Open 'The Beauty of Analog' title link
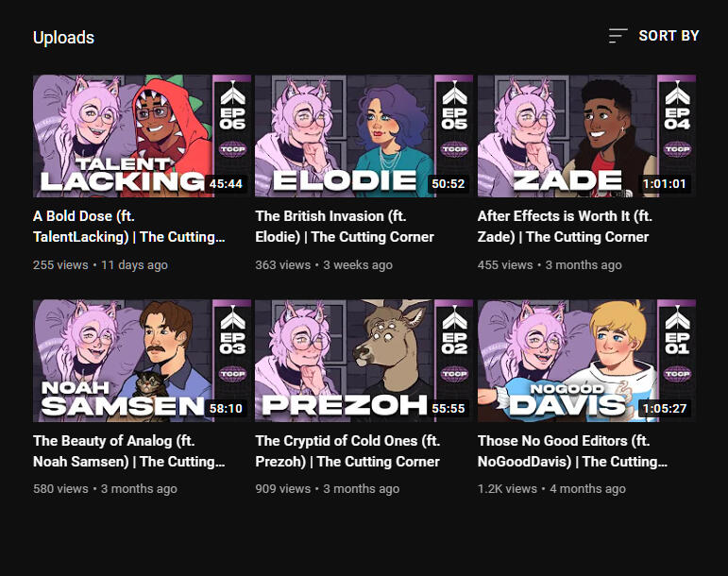This screenshot has width=728, height=576. (x=129, y=451)
